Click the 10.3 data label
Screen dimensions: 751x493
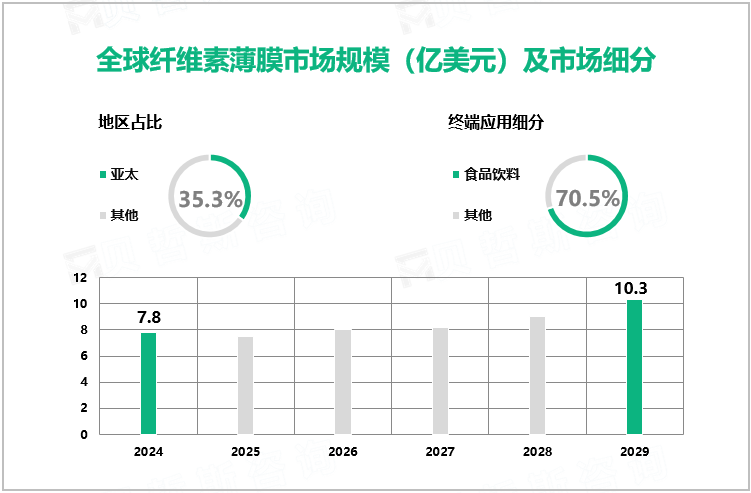(x=631, y=288)
